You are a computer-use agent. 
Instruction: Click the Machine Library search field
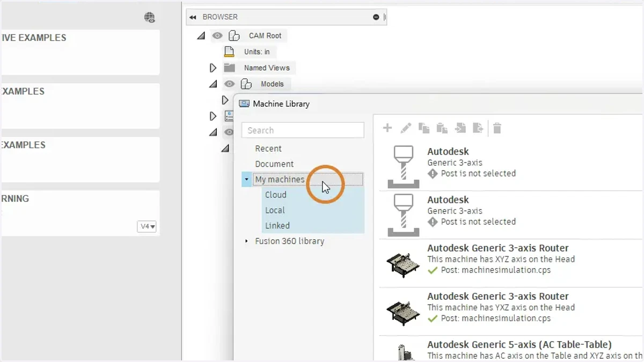303,130
